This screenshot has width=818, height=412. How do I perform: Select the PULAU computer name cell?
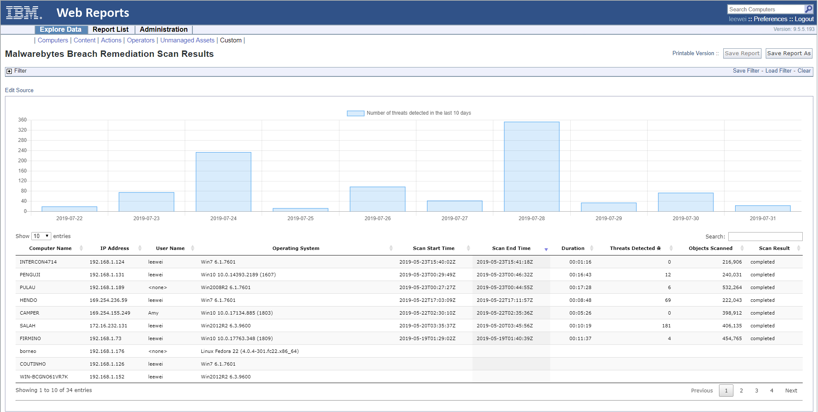28,288
